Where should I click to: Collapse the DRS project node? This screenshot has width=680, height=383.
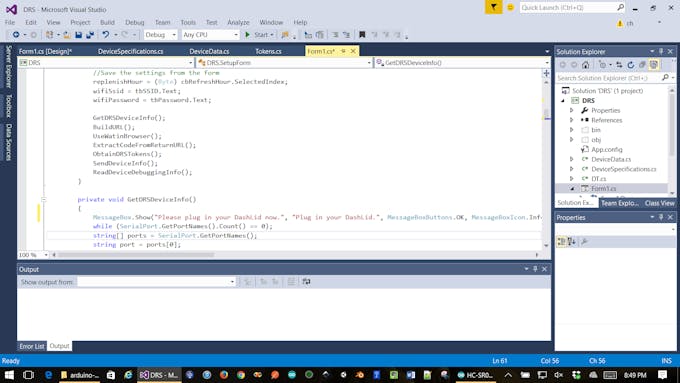563,101
